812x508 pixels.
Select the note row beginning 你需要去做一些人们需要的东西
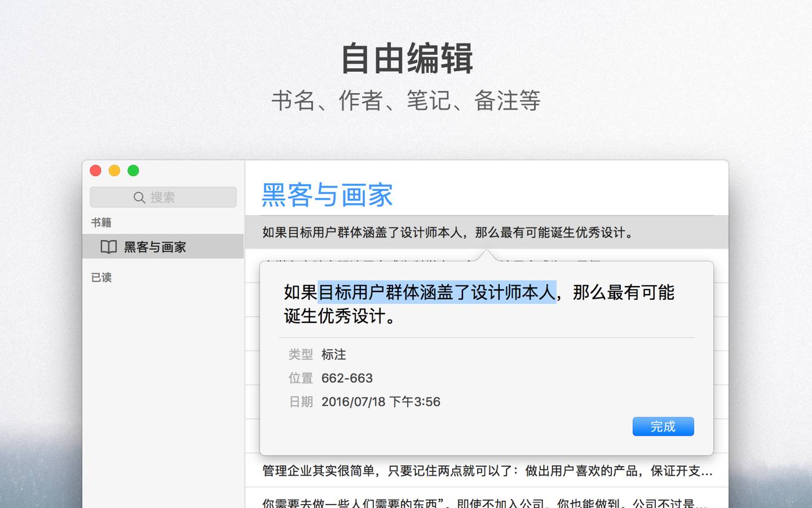(487, 499)
